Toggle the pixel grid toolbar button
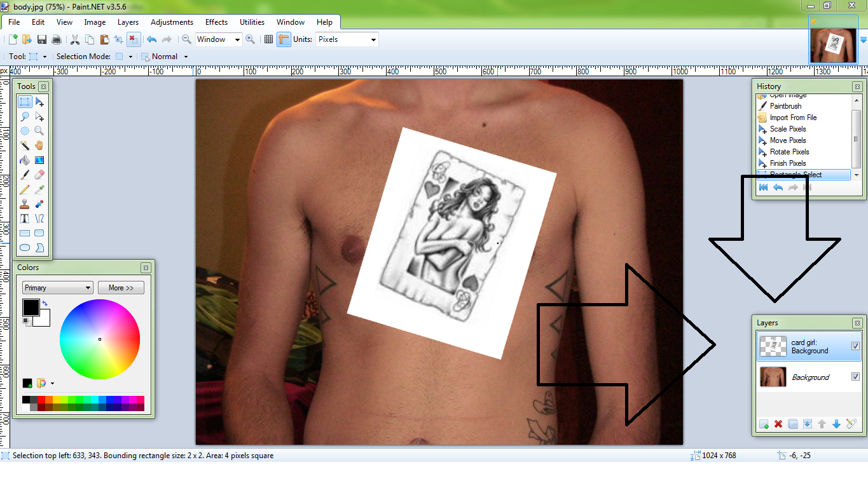This screenshot has height=488, width=868. point(269,39)
